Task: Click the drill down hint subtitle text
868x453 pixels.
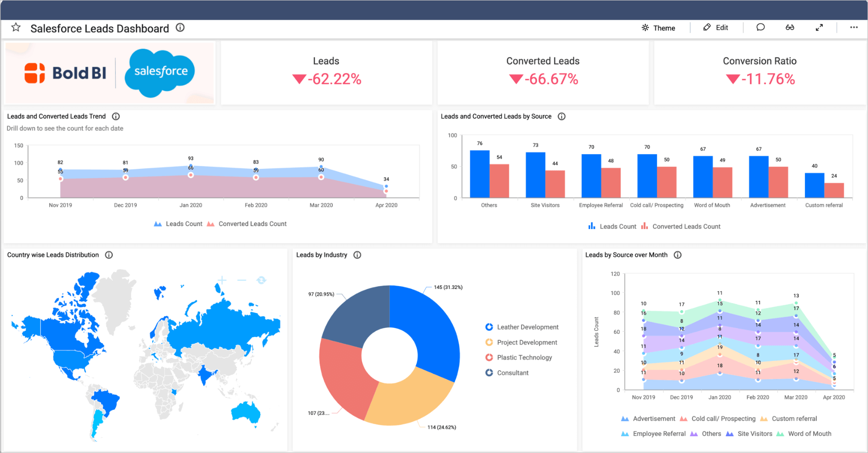Action: (x=65, y=129)
